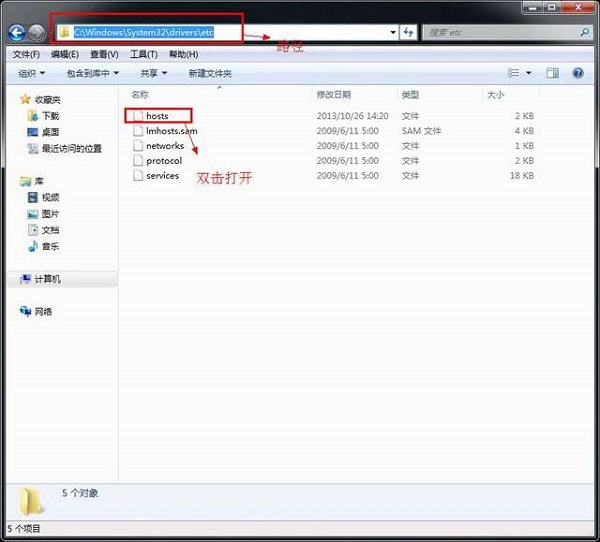Click the 库 libraries icon
Viewport: 600px width, 542px height.
pos(25,181)
